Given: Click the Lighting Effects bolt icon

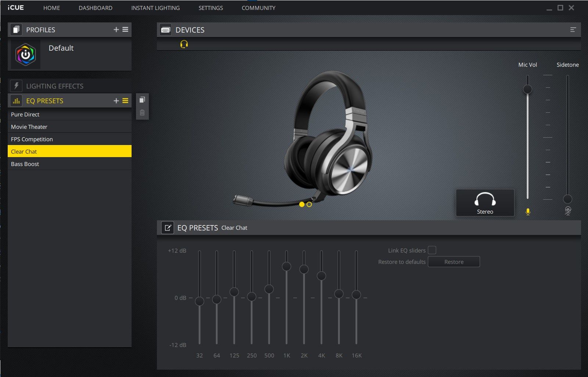Looking at the screenshot, I should [x=16, y=86].
